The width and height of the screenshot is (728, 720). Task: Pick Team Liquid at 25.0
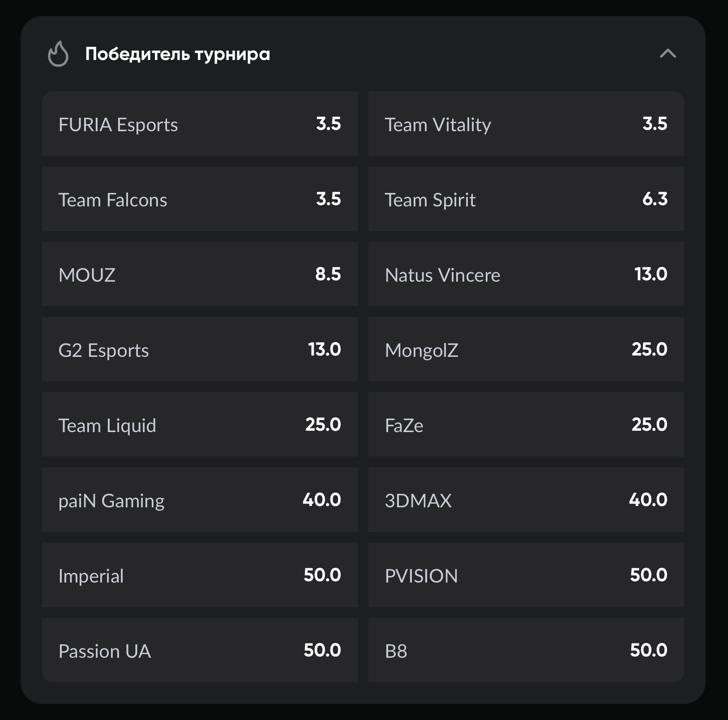coord(200,425)
